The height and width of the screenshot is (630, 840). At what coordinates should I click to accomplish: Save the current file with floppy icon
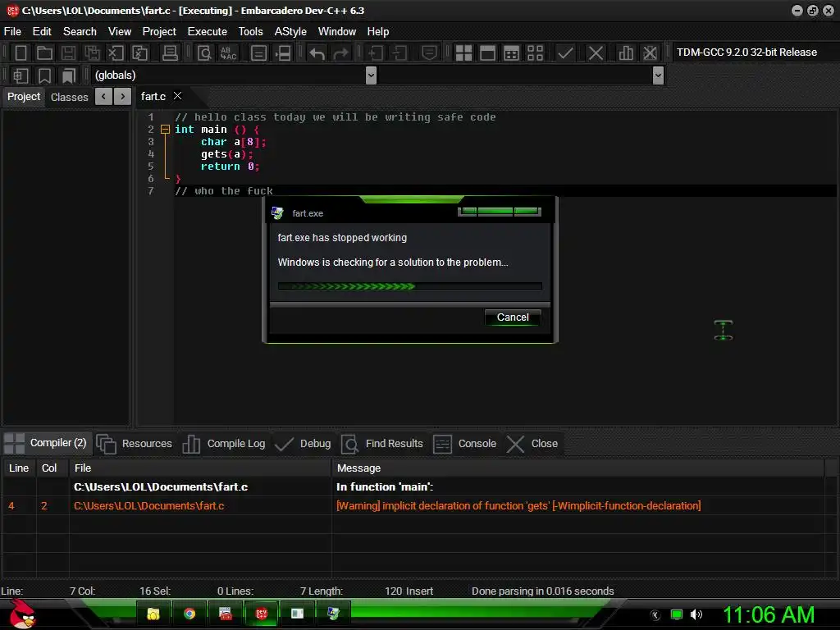coord(68,52)
